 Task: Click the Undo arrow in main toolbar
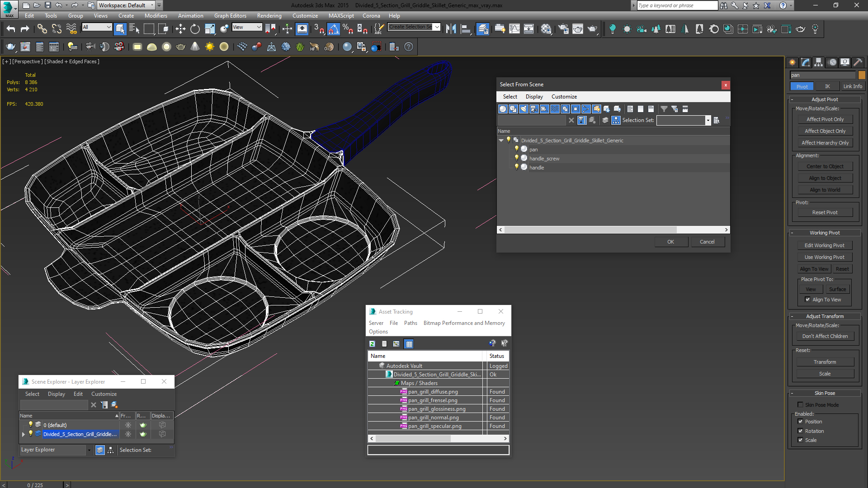[11, 29]
